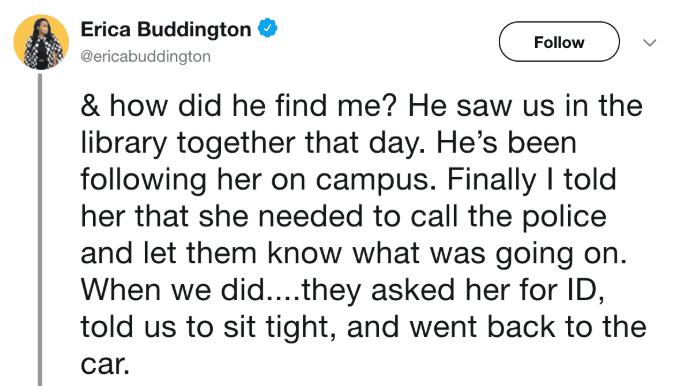Click the words 'went back to the'
The height and width of the screenshot is (386, 690).
(529, 327)
